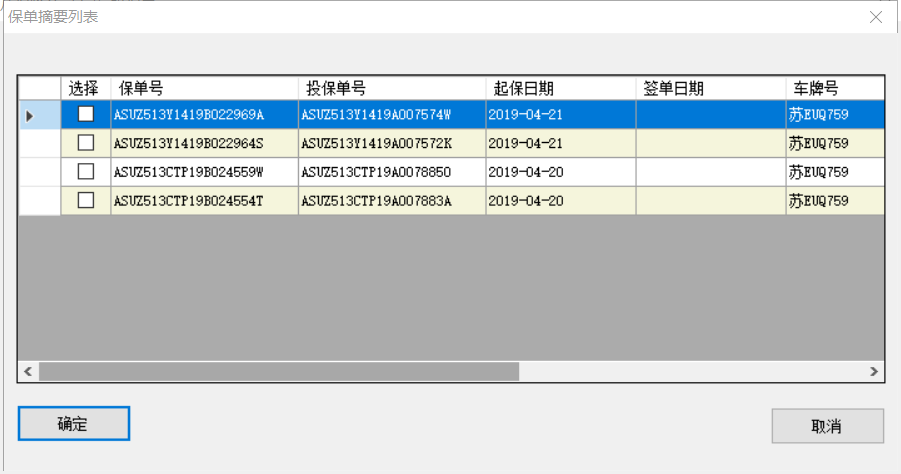Select application number ASUZ513Y1419A007574W cell
901x474 pixels.
(x=392, y=114)
